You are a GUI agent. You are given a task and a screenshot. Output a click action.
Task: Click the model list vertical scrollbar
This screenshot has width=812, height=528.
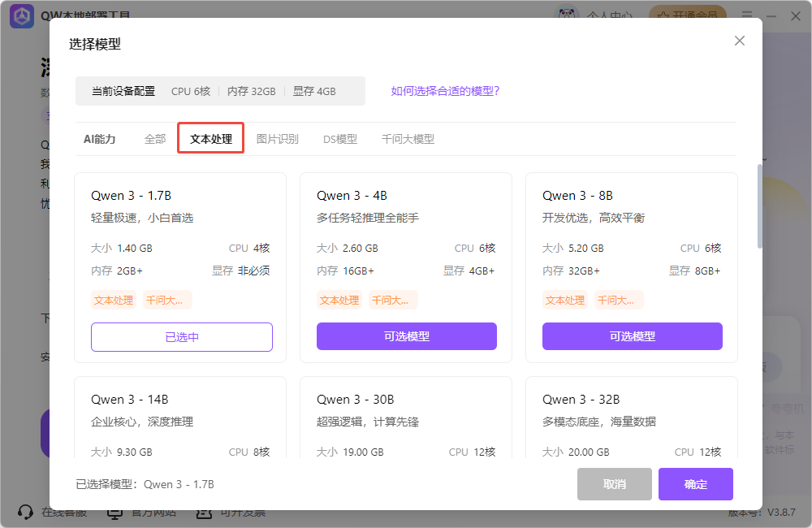click(x=760, y=206)
